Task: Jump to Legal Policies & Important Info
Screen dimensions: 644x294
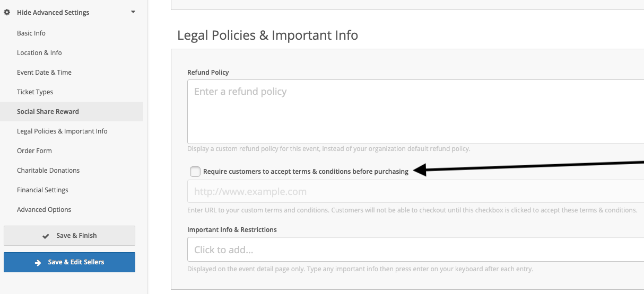Action: point(62,131)
